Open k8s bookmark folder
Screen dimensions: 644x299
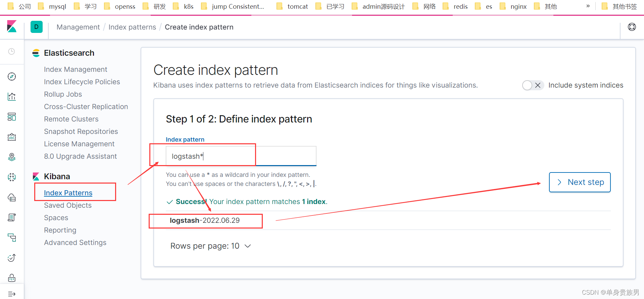(x=183, y=6)
